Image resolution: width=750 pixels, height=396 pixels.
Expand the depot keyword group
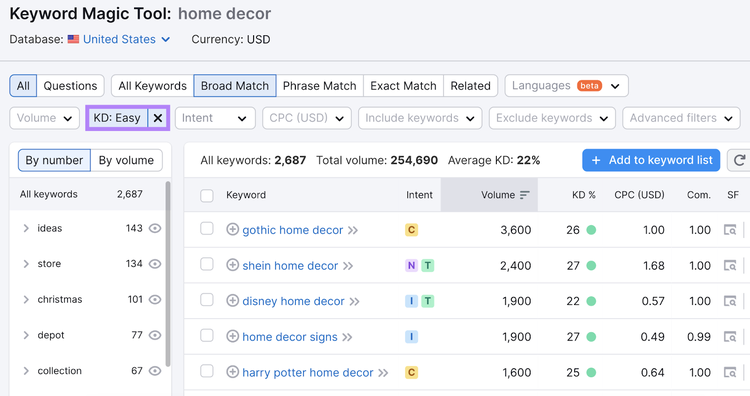pyautogui.click(x=26, y=335)
